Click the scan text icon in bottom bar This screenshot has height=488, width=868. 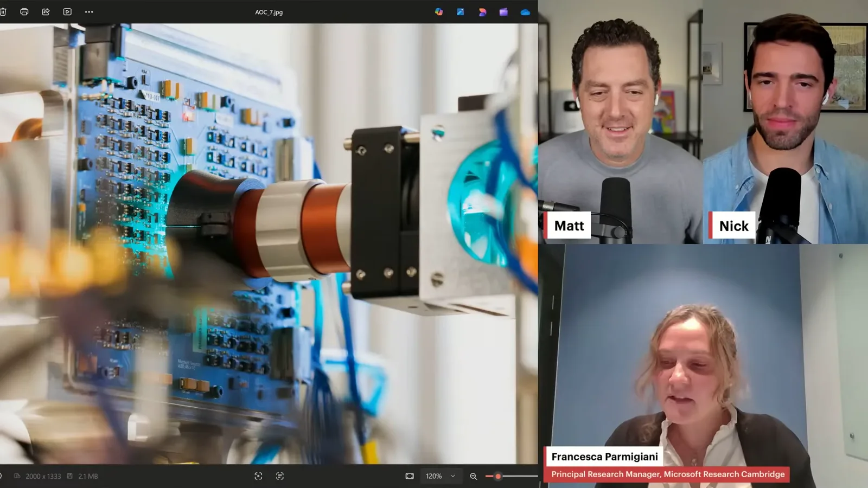click(x=280, y=476)
